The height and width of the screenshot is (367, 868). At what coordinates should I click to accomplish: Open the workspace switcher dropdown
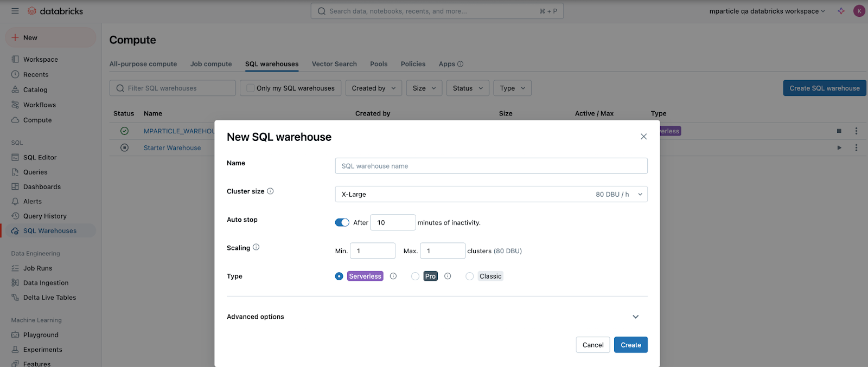tap(767, 11)
